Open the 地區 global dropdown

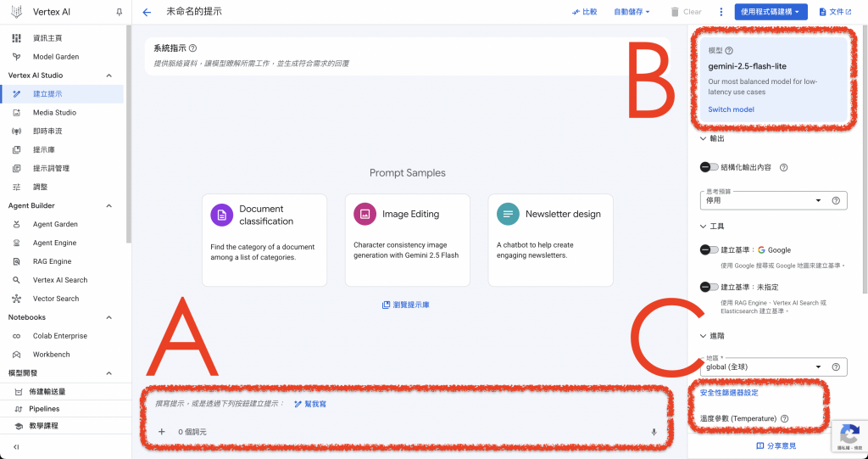tap(773, 367)
